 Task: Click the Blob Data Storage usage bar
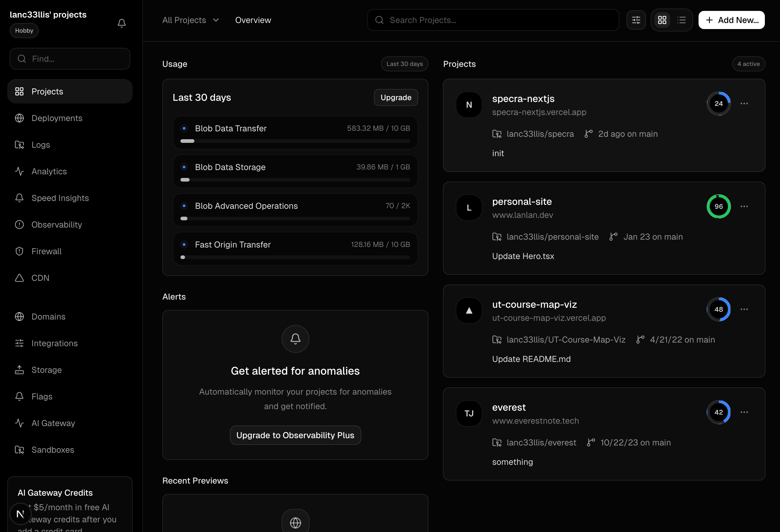(295, 180)
